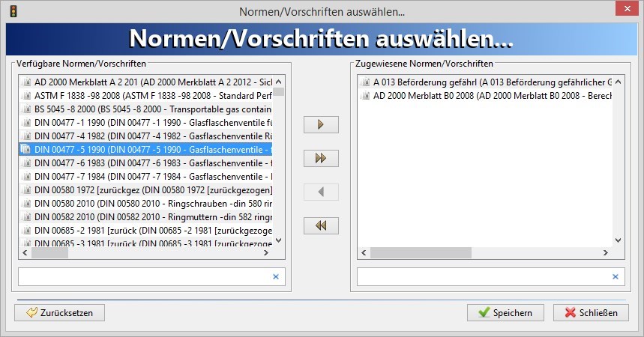Click assigned list scroll left arrow
This screenshot has width=644, height=337.
pos(364,253)
